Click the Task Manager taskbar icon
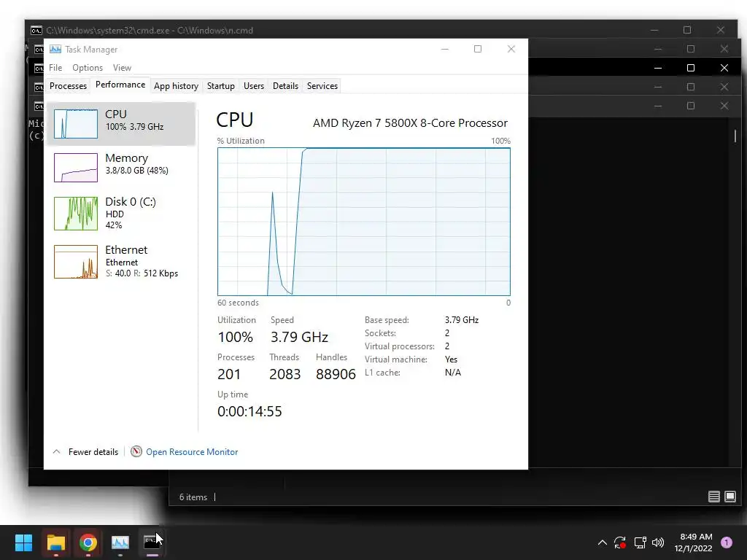Image resolution: width=747 pixels, height=560 pixels. (120, 542)
